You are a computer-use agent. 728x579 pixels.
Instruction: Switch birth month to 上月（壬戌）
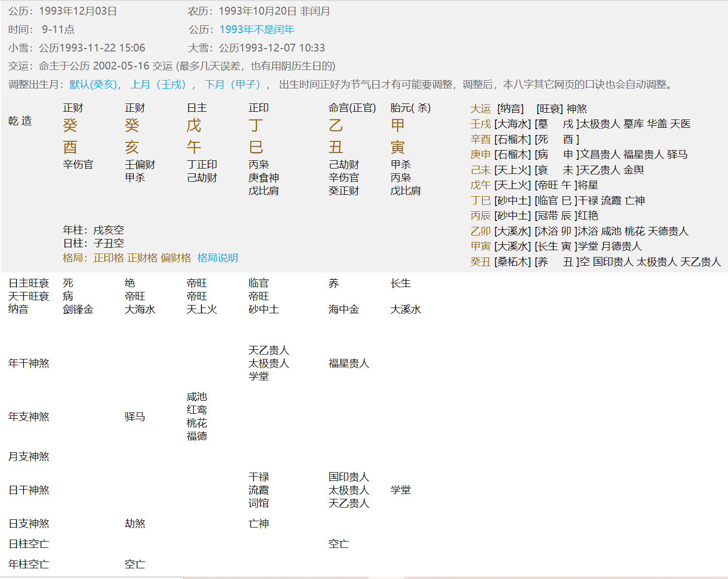pyautogui.click(x=159, y=85)
